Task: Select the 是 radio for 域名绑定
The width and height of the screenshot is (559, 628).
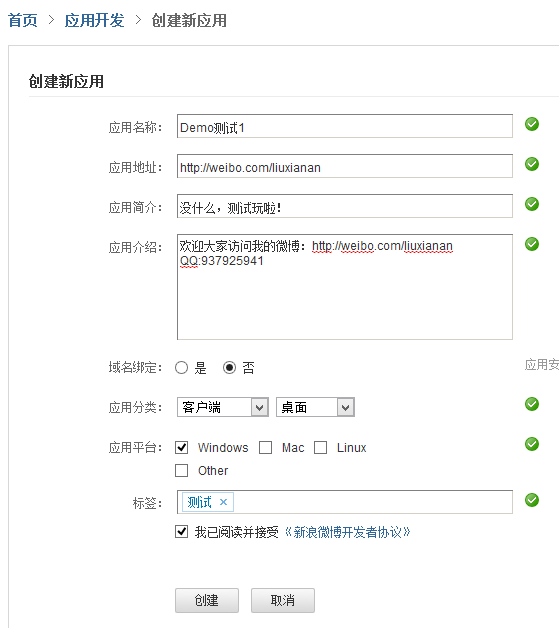Action: pos(181,367)
